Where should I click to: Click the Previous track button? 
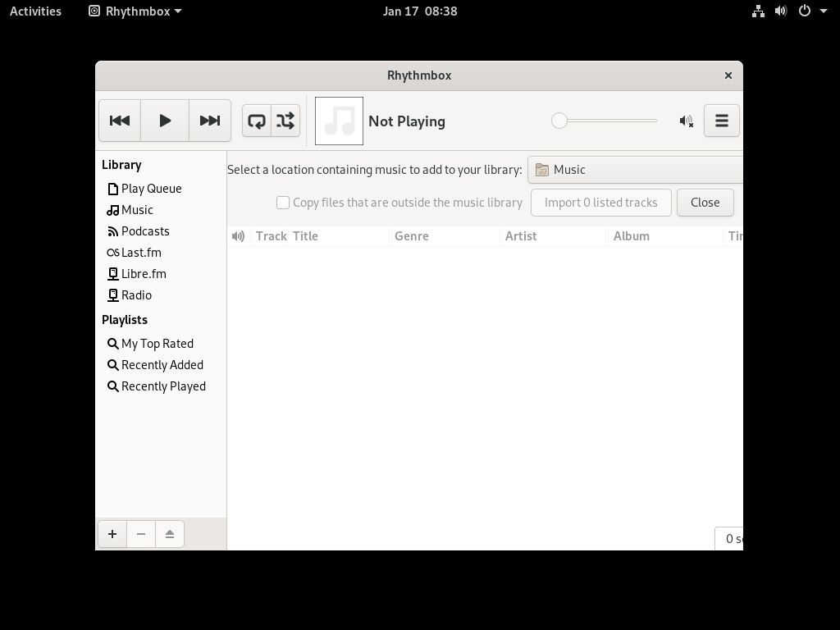tap(120, 121)
